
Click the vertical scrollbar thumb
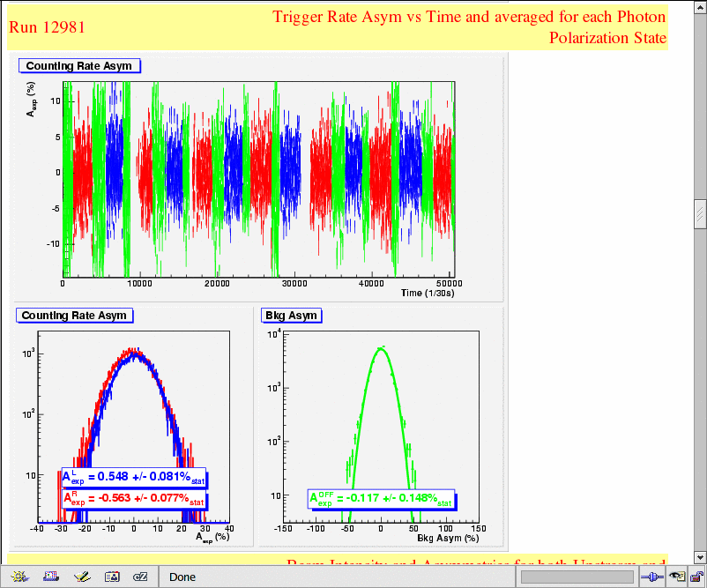pos(700,214)
